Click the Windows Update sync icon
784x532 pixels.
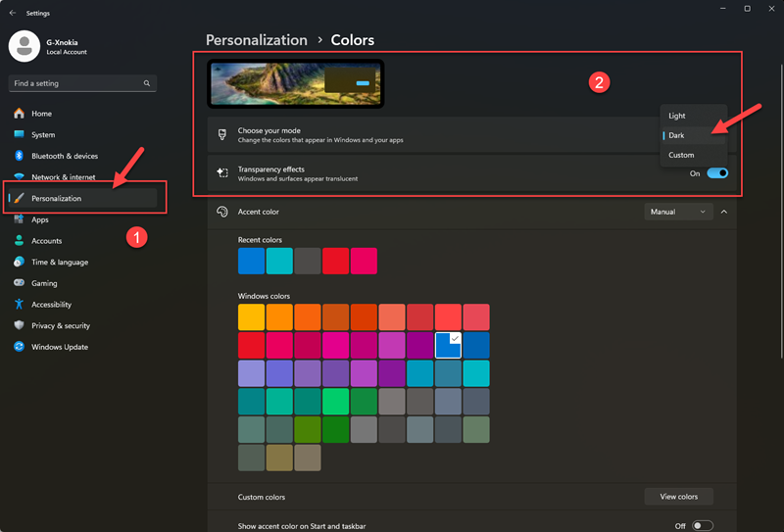tap(19, 347)
